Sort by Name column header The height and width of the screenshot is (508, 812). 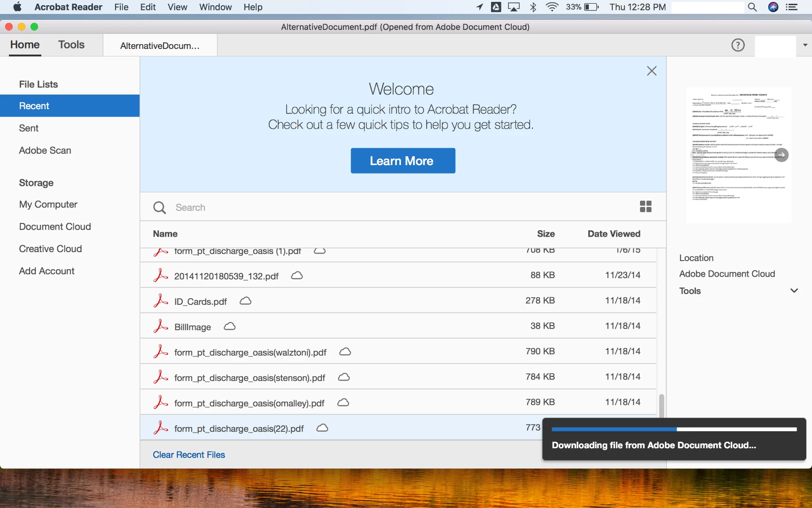pos(165,234)
